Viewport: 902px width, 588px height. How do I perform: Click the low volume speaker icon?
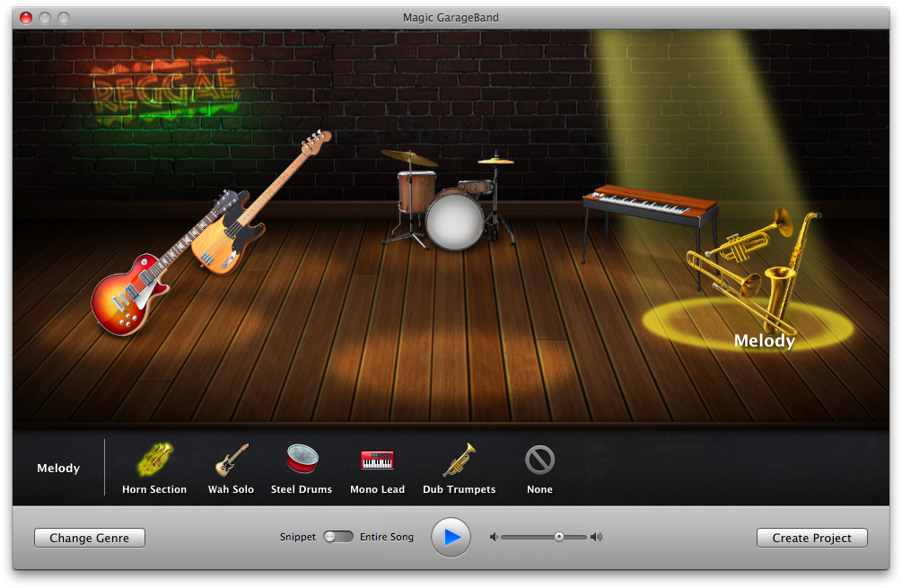coord(493,537)
